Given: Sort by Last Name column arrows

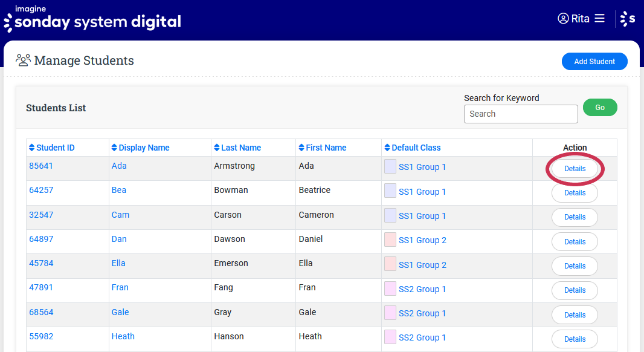Looking at the screenshot, I should coord(217,148).
